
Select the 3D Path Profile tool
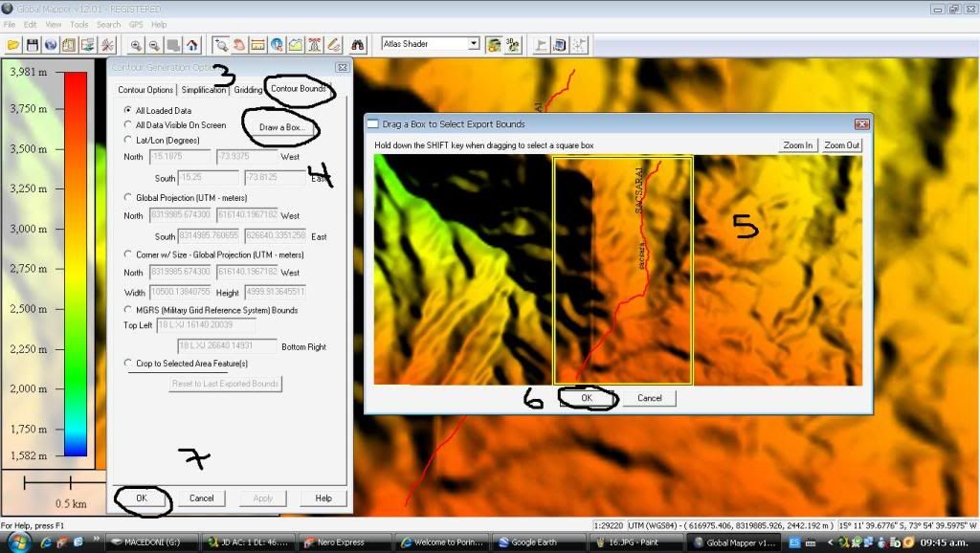(x=296, y=45)
